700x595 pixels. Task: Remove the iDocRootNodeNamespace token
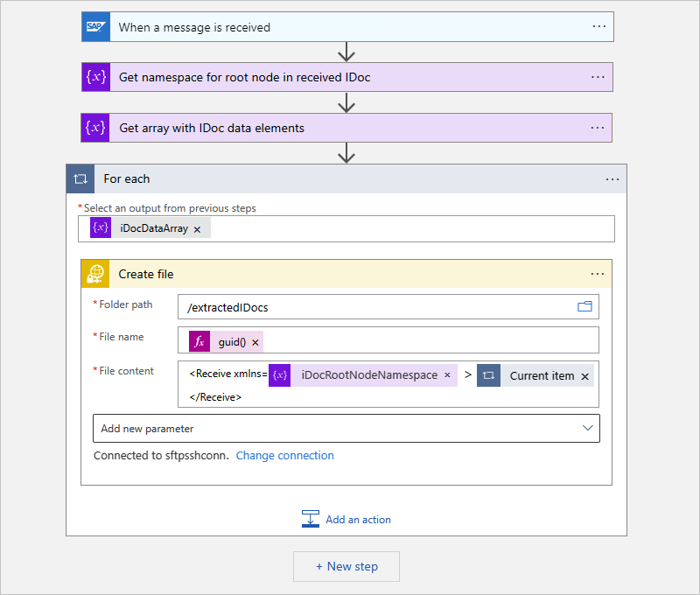click(447, 375)
